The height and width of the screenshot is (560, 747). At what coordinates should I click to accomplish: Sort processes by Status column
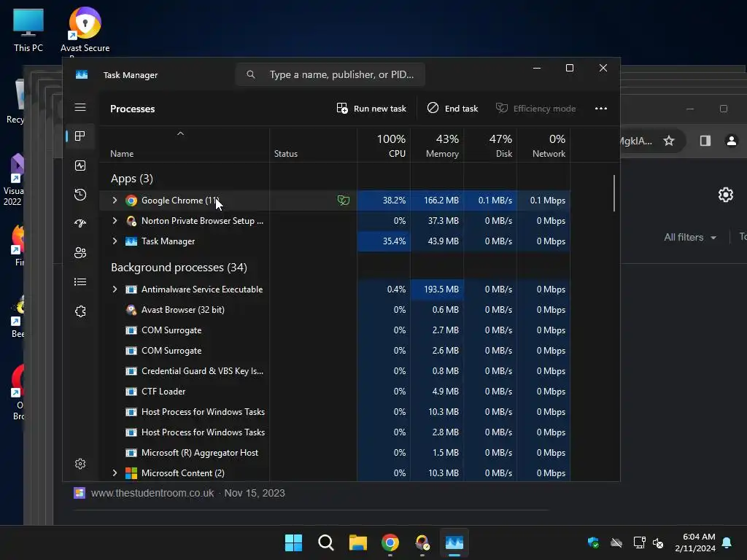click(286, 154)
